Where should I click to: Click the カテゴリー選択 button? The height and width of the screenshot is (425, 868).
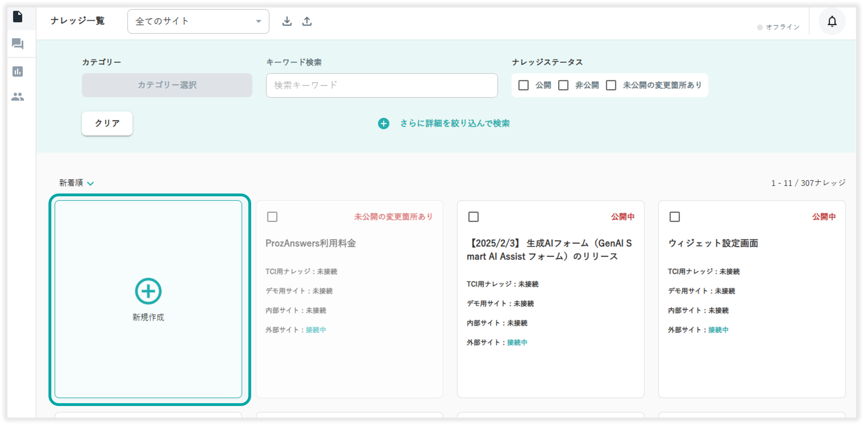167,85
